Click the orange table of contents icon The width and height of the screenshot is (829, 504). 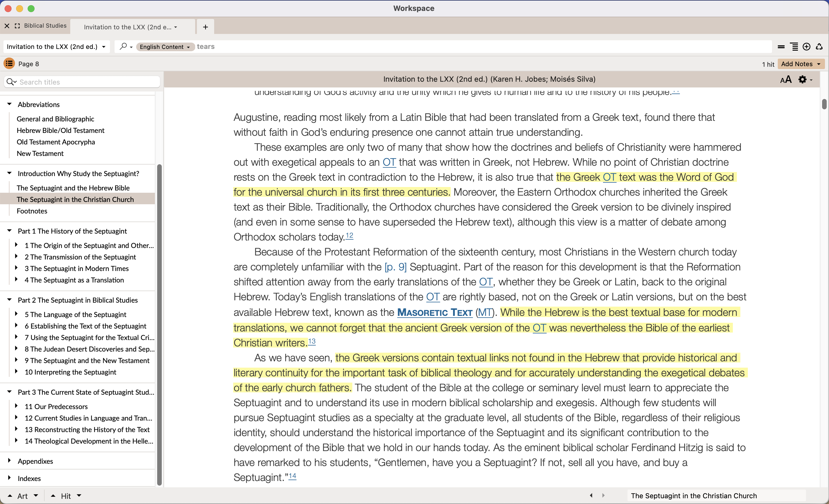tap(9, 64)
